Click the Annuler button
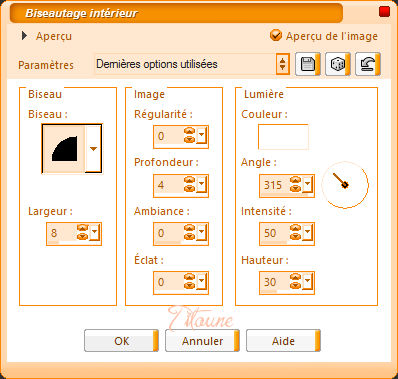 [202, 341]
